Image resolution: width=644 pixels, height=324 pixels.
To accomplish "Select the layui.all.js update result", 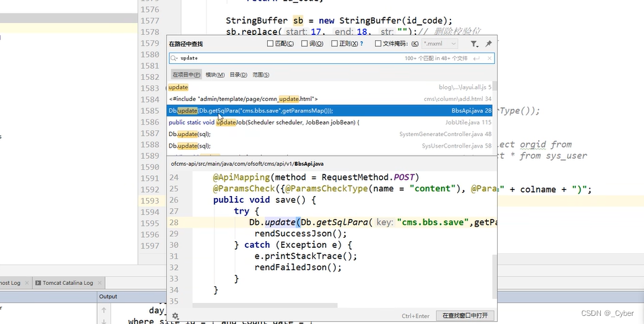I will (330, 87).
